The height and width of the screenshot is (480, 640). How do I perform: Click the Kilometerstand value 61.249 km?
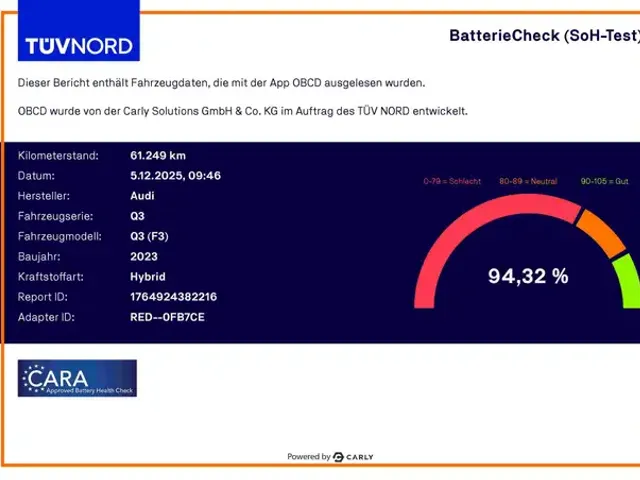point(158,155)
